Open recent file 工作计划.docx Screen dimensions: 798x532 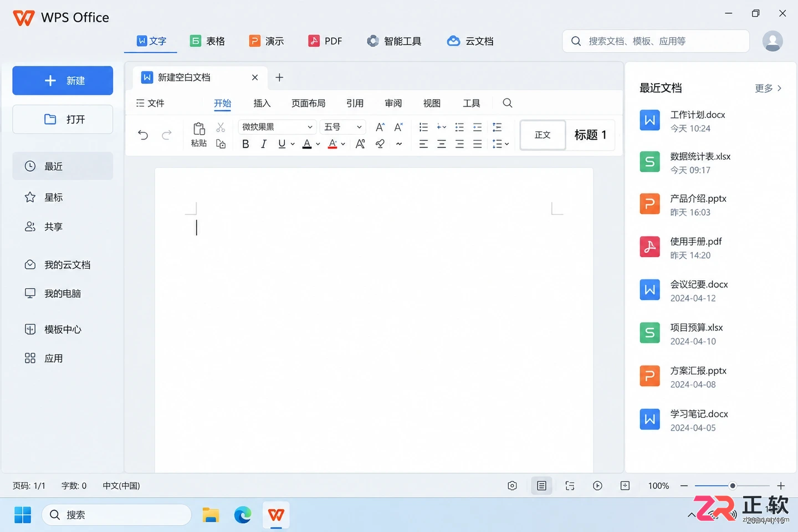click(710, 121)
